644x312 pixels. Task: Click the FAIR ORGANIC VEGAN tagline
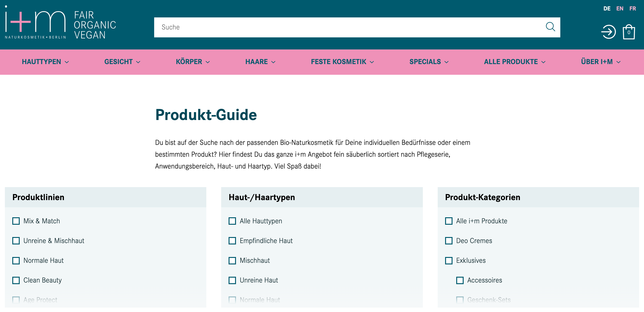[95, 25]
